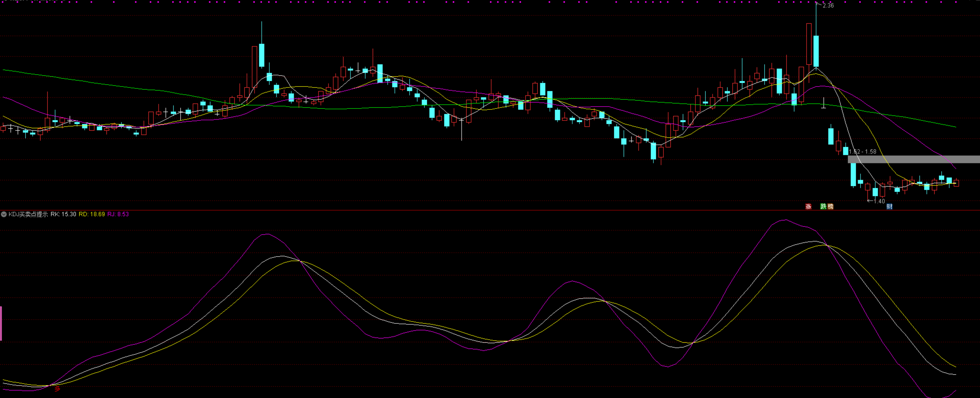Click the orange 榜 event marker icon
This screenshot has height=398, width=980.
830,206
